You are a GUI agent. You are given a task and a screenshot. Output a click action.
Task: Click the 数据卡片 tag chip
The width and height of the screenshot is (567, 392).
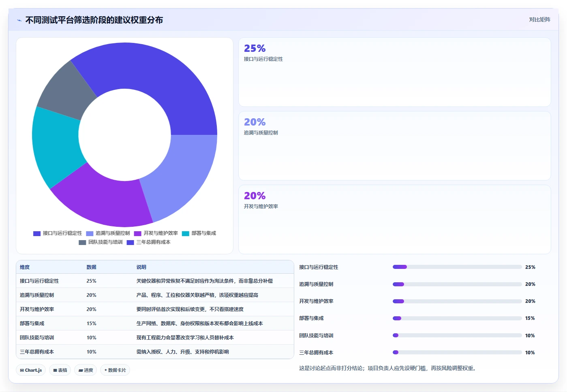[x=115, y=370]
